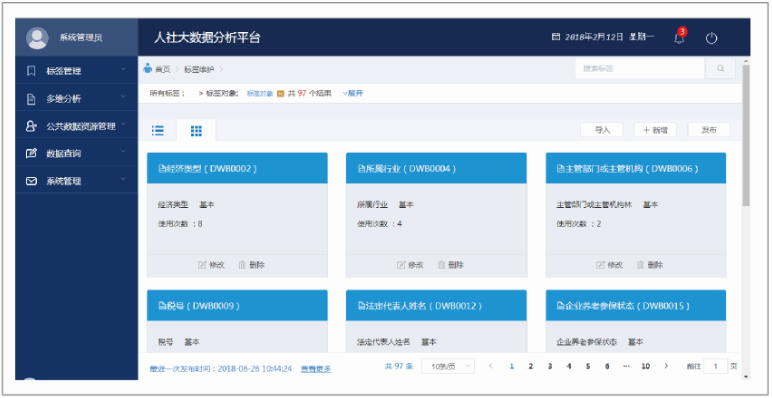
Task: Click the system administrator avatar
Action: [37, 38]
